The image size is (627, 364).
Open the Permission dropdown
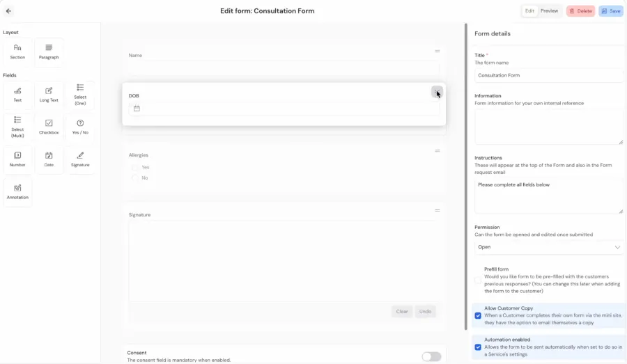549,247
